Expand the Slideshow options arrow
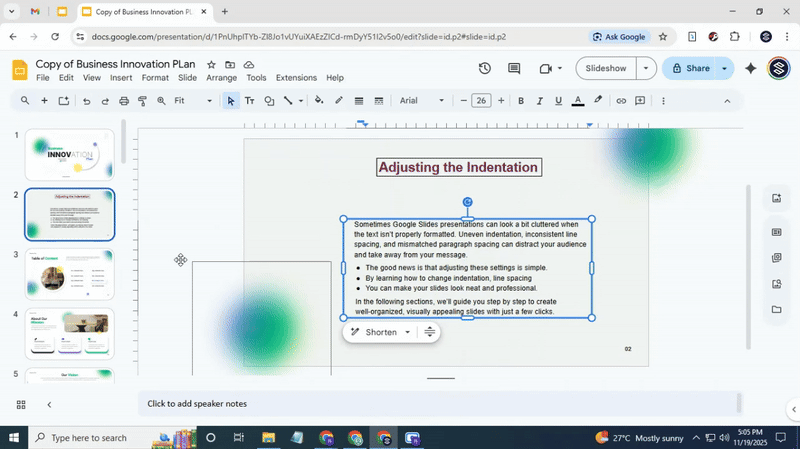Viewport: 800px width, 449px height. click(646, 69)
